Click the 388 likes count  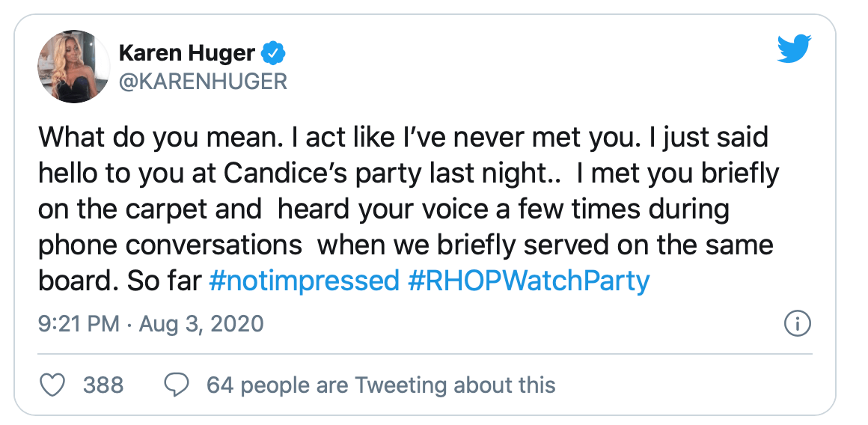tap(103, 385)
